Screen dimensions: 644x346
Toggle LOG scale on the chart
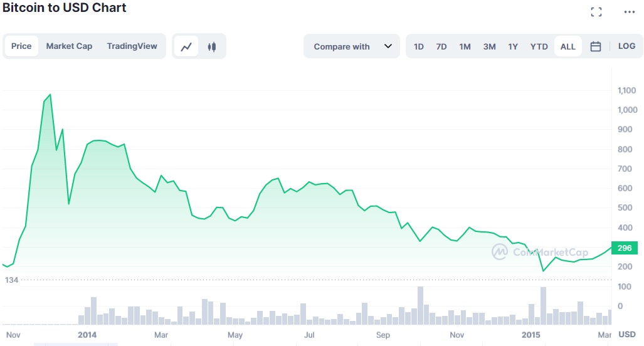pyautogui.click(x=626, y=46)
